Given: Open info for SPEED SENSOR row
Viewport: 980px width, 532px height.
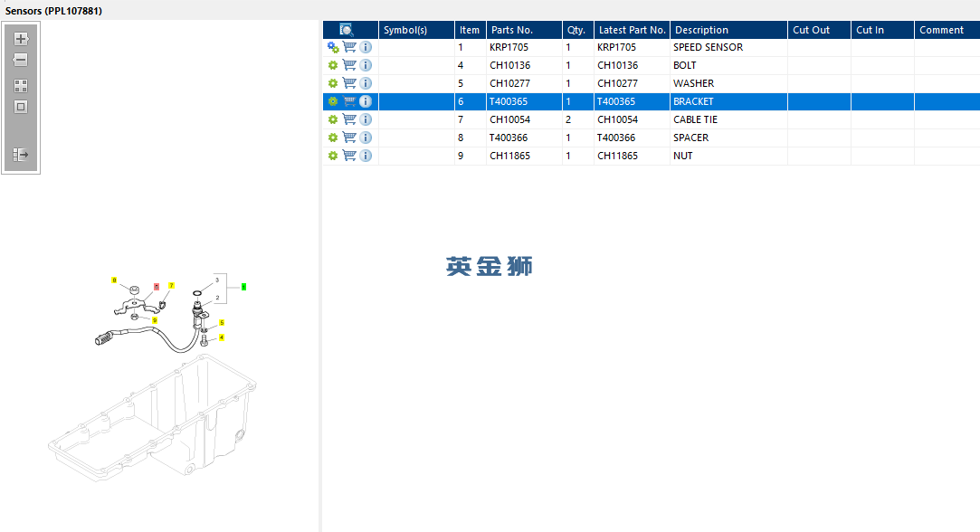Looking at the screenshot, I should click(x=366, y=47).
